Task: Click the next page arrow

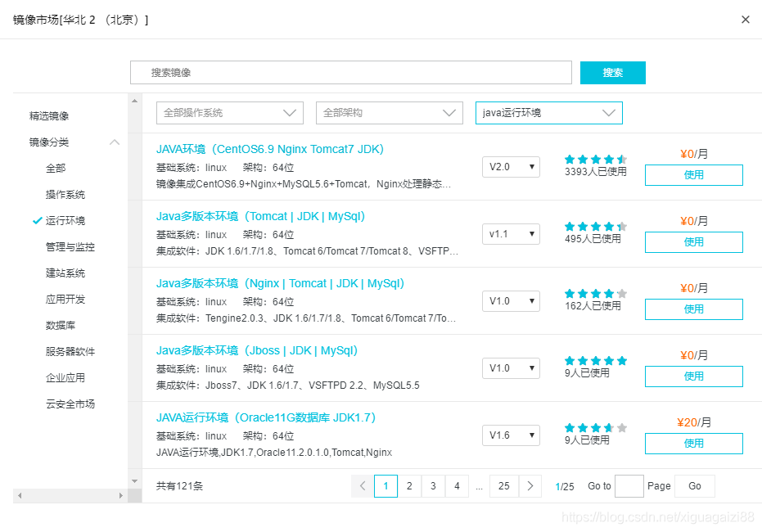Action: click(530, 485)
